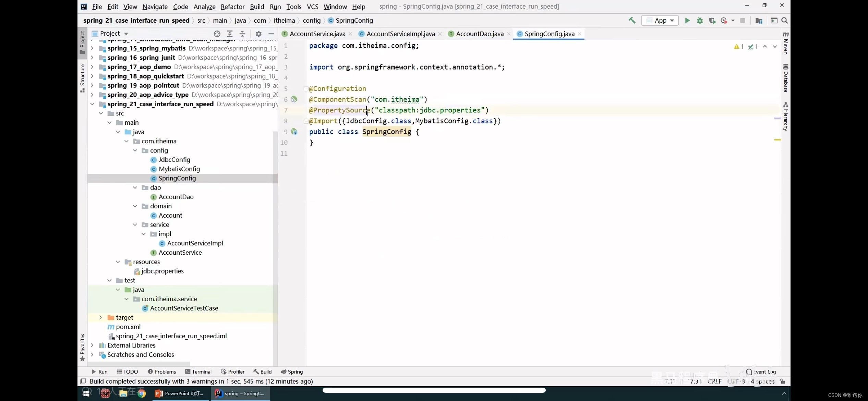Open the Maven tool window
The height and width of the screenshot is (401, 868).
(x=786, y=43)
